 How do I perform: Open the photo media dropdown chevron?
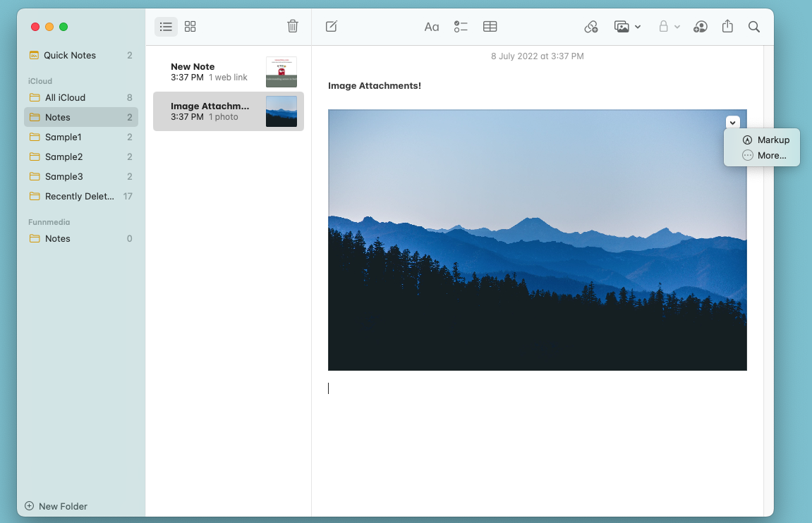click(637, 27)
